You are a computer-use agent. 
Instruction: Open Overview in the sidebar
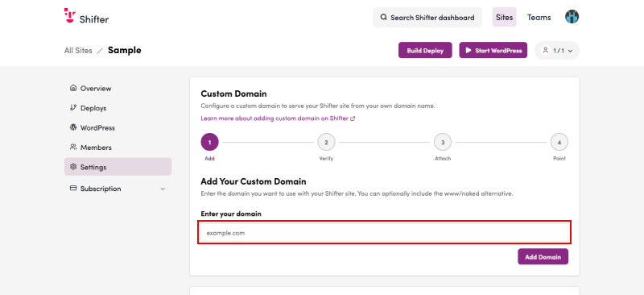click(x=118, y=89)
